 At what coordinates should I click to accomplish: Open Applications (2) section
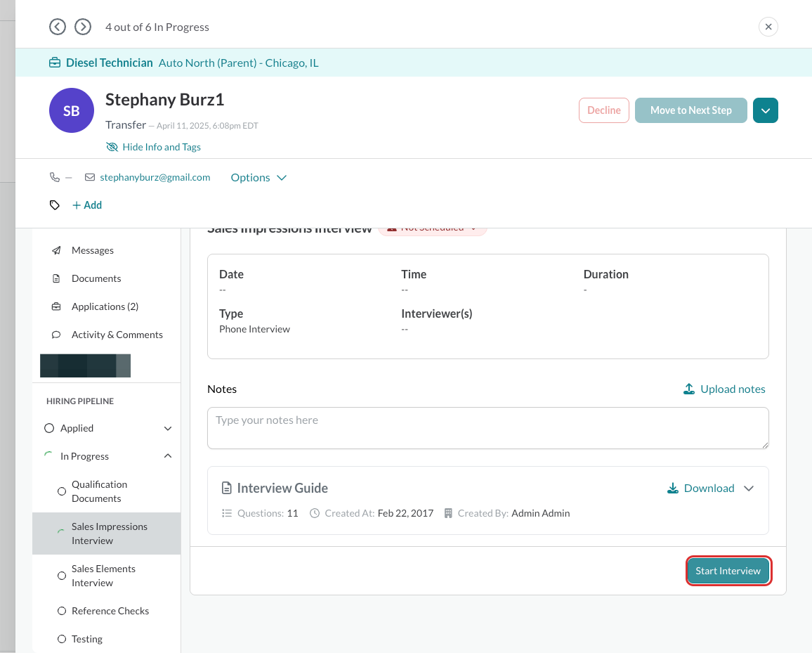[107, 306]
